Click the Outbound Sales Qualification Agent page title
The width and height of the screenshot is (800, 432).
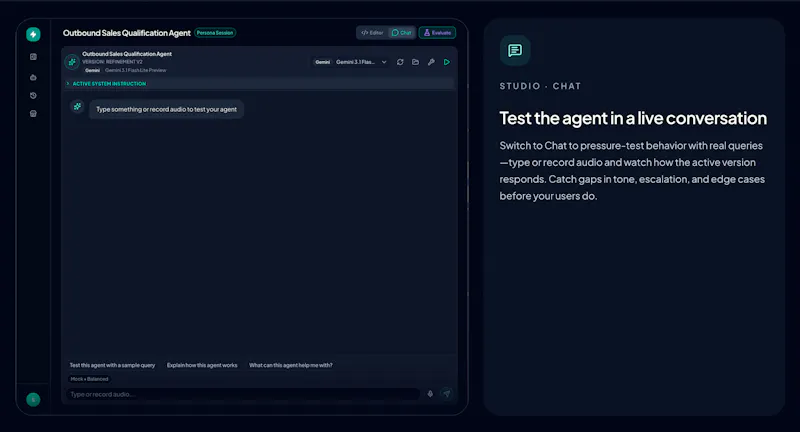127,33
